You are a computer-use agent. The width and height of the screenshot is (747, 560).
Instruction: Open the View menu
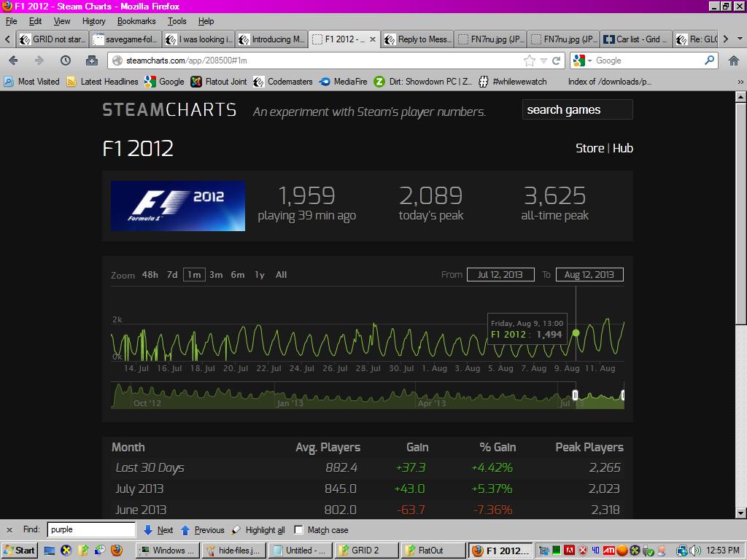click(62, 21)
